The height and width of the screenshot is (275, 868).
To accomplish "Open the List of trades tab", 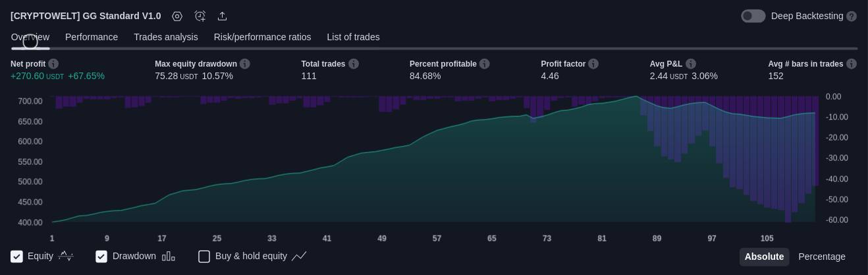I will (353, 37).
